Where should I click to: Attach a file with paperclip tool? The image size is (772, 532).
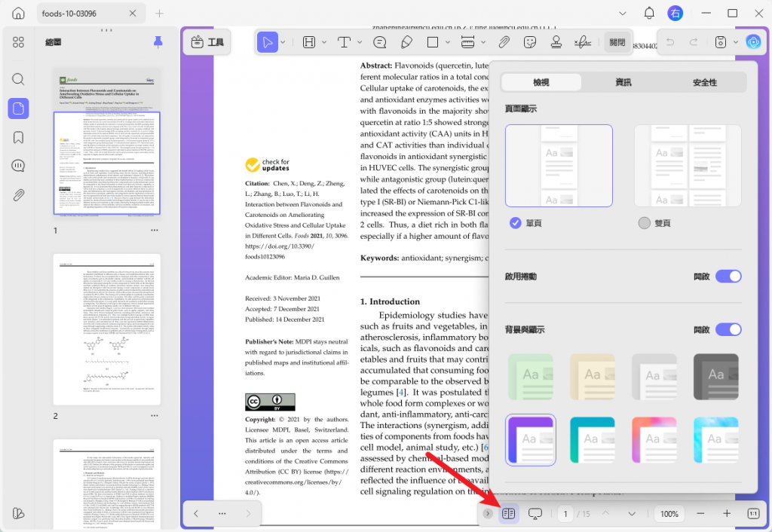pyautogui.click(x=504, y=42)
